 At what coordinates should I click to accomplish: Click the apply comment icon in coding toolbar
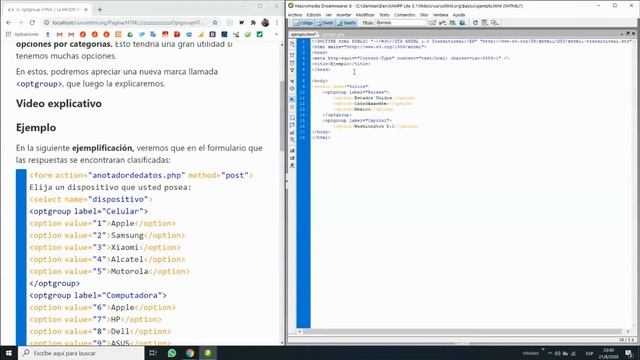click(x=292, y=118)
